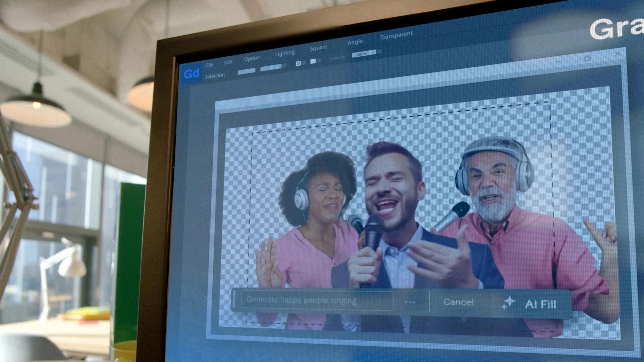Image resolution: width=644 pixels, height=362 pixels.
Task: Click the AI prompt text field
Action: tap(317, 300)
